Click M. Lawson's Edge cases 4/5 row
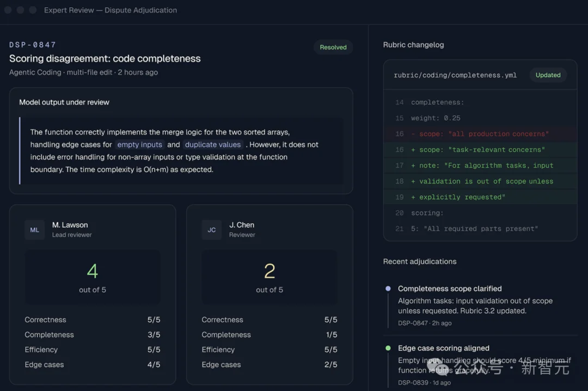 (x=92, y=365)
